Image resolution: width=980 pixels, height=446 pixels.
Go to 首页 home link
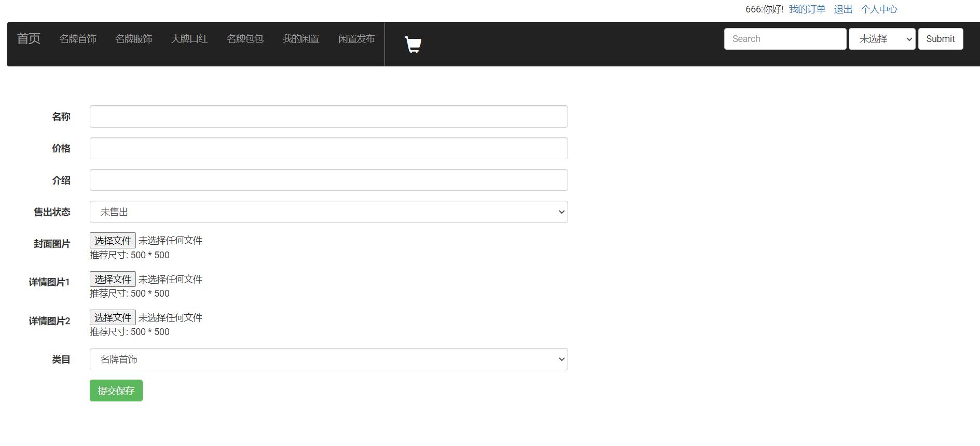(29, 38)
